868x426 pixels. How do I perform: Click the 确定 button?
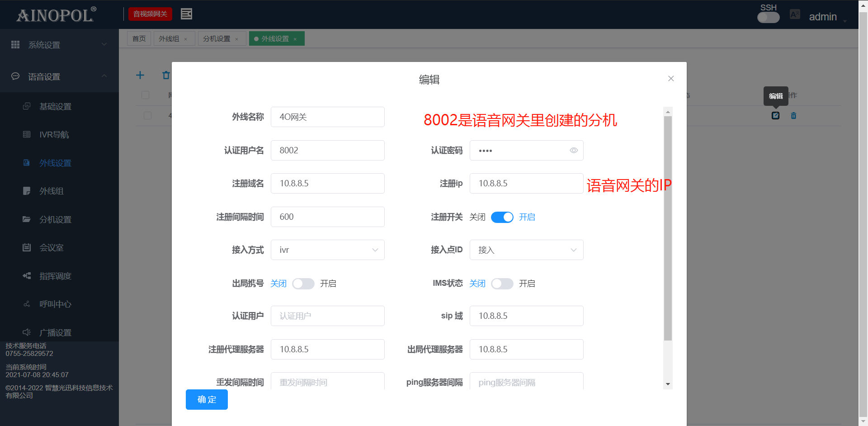pos(207,399)
